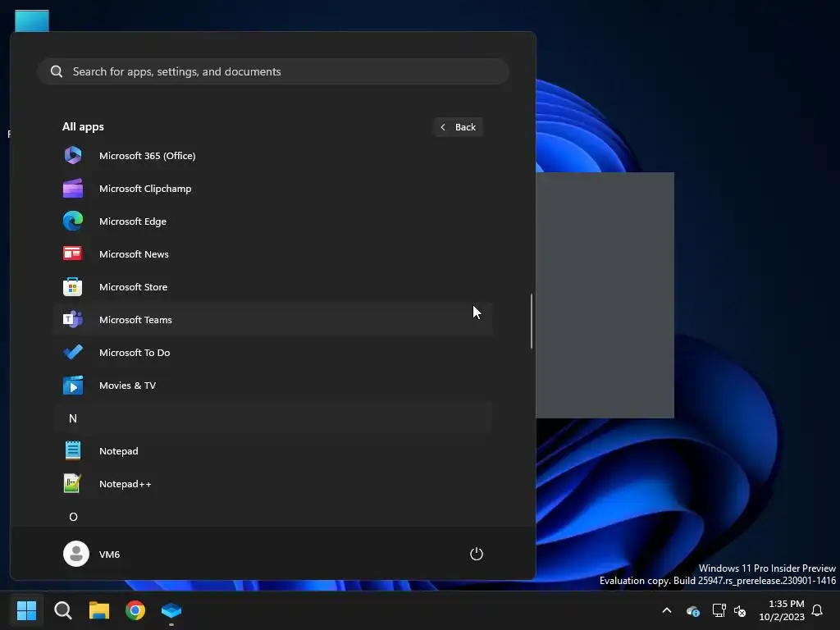
Task: Launch Movies & TV from its icon
Action: (x=73, y=386)
